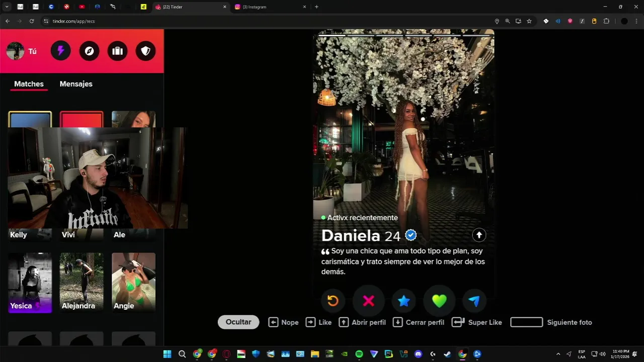Open the browser extensions puzzle icon
The image size is (644, 362).
click(x=606, y=21)
